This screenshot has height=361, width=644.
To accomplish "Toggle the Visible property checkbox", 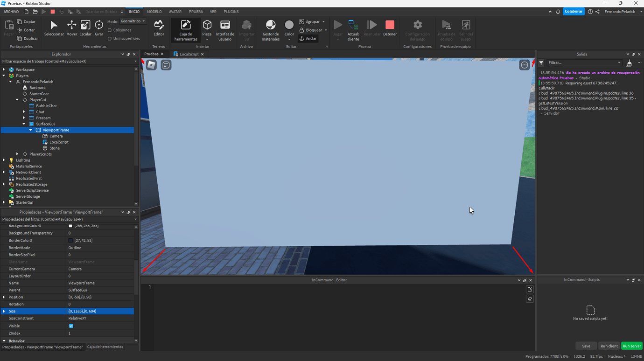I will pos(71,326).
